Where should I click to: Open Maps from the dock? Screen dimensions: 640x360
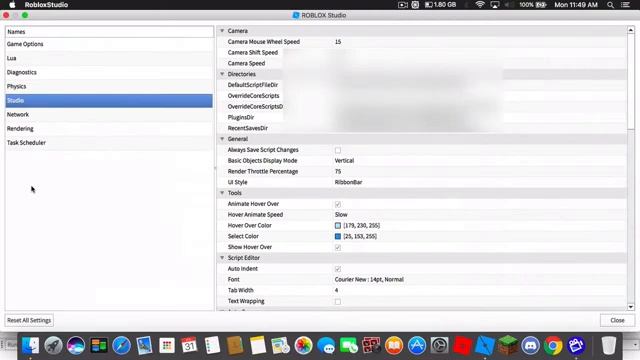[280, 346]
